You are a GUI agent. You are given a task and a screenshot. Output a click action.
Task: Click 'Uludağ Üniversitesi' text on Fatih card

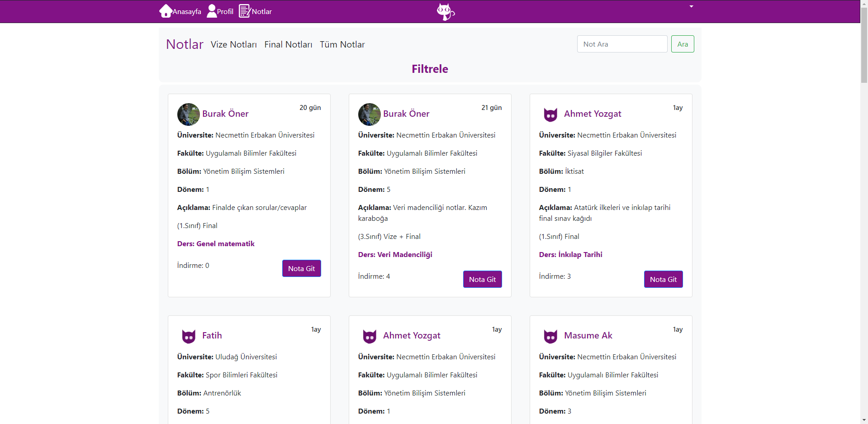pos(246,357)
